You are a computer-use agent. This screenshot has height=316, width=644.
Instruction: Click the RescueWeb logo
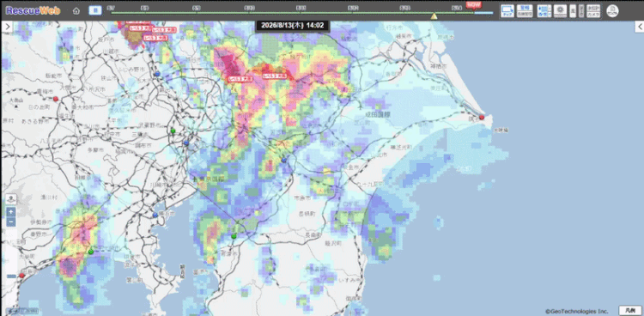(33, 10)
